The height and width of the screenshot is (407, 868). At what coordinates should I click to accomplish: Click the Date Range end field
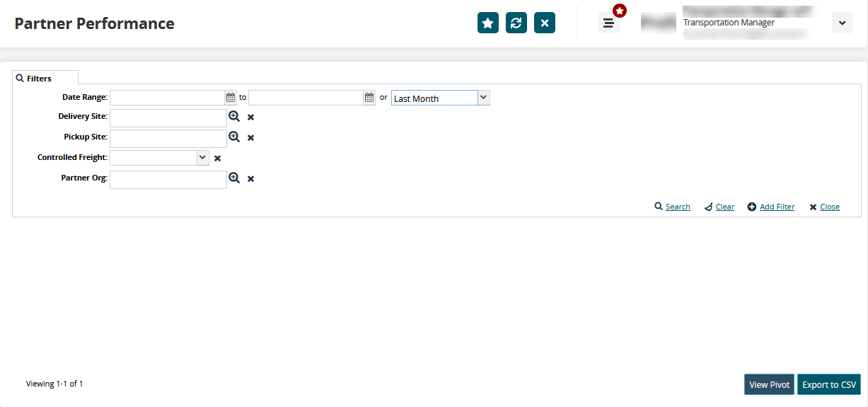click(306, 98)
